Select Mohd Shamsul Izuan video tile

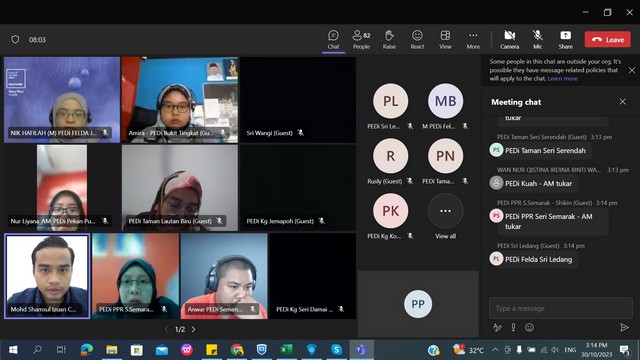click(47, 276)
